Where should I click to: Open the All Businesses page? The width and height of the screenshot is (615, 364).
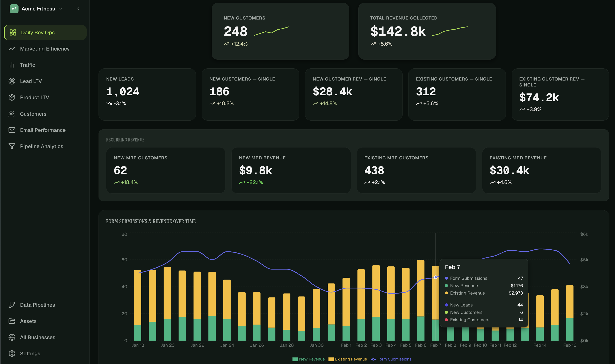[37, 337]
